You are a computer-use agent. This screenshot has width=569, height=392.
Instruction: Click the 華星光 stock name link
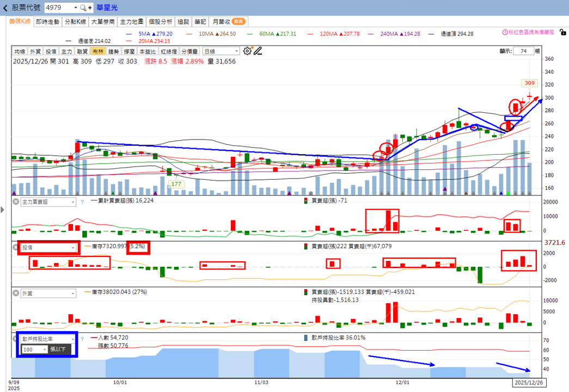[107, 8]
